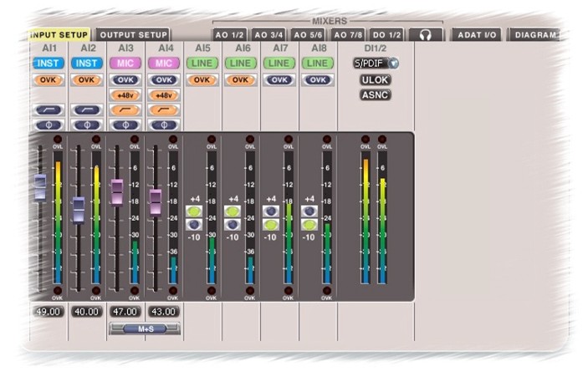Open the S/PDIF source dropdown
This screenshot has width=588, height=372.
376,64
